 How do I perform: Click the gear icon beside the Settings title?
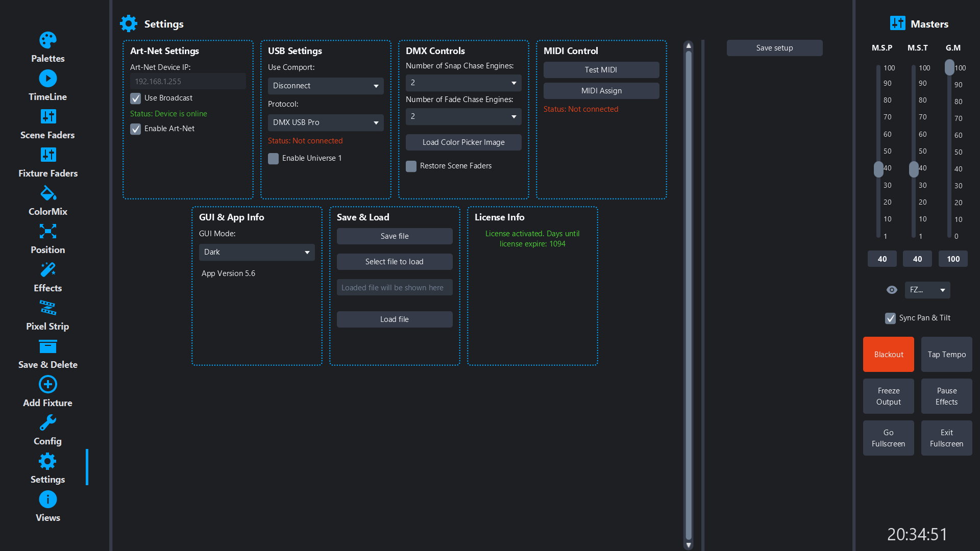129,23
